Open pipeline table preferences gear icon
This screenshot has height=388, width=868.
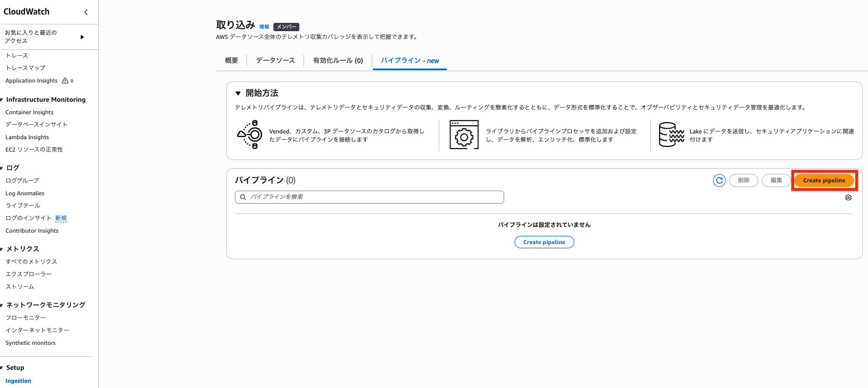click(x=848, y=197)
